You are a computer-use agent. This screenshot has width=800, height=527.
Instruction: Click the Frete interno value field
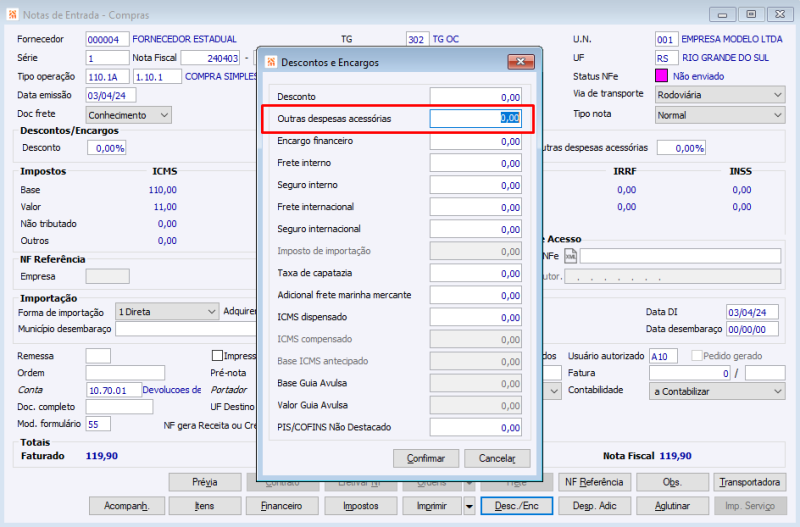tap(476, 163)
